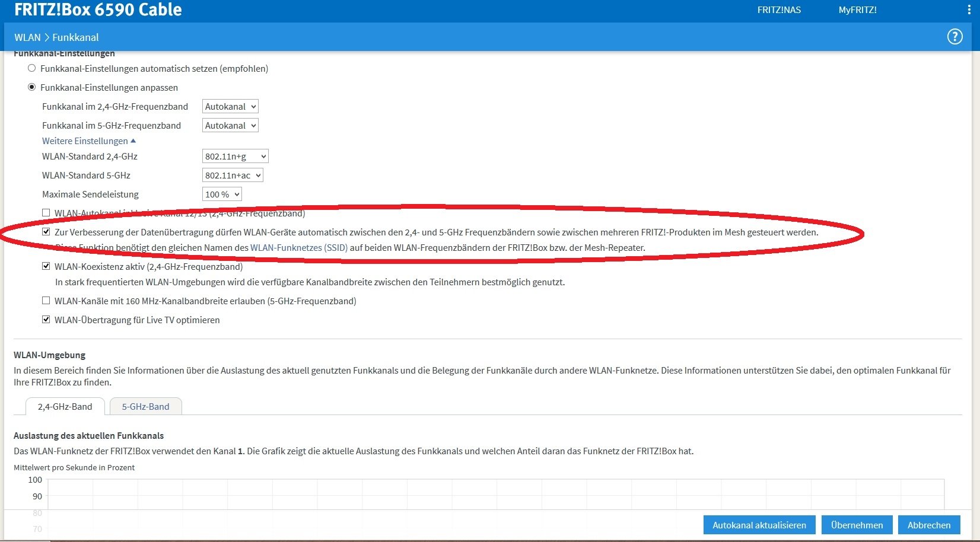
Task: Open FRITZ!NAS from header
Action: click(x=779, y=10)
